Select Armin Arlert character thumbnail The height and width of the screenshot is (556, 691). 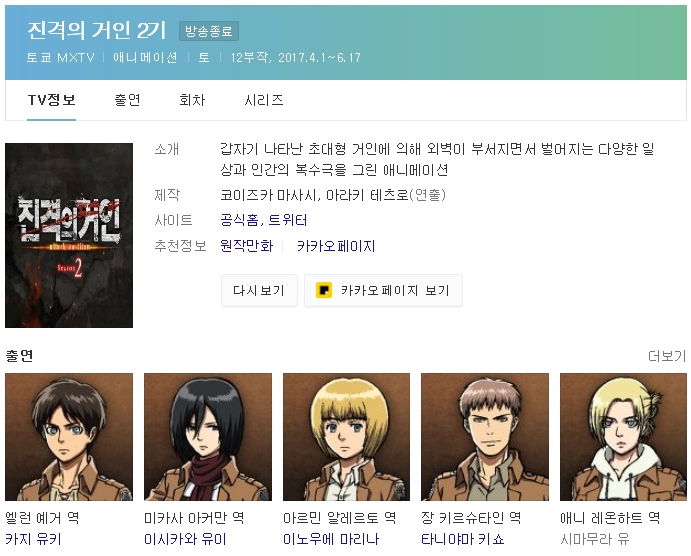click(346, 437)
